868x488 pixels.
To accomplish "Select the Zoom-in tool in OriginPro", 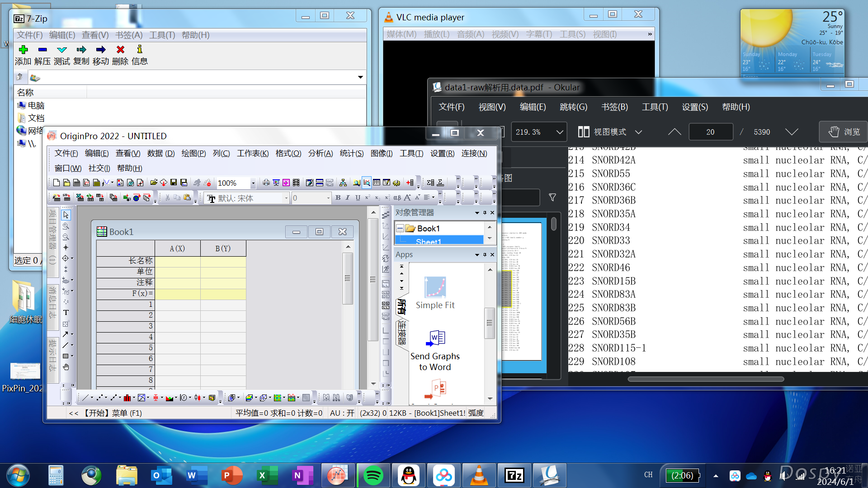I will coord(66,226).
